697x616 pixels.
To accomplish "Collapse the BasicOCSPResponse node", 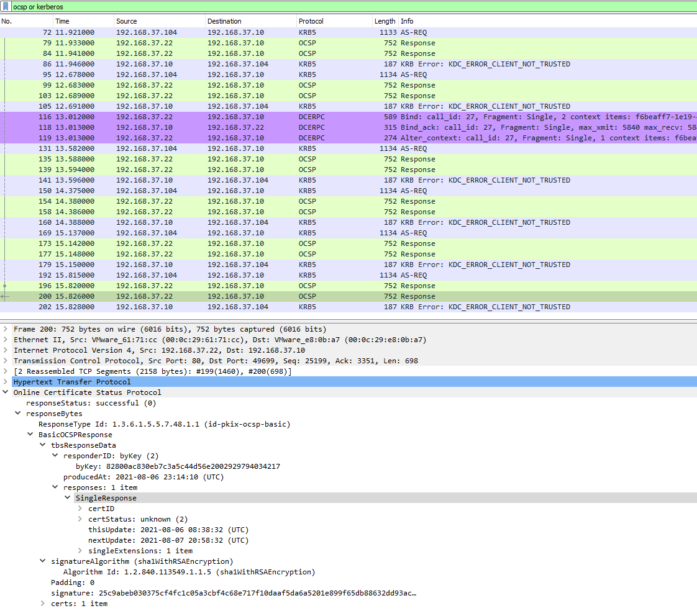I will coord(30,434).
